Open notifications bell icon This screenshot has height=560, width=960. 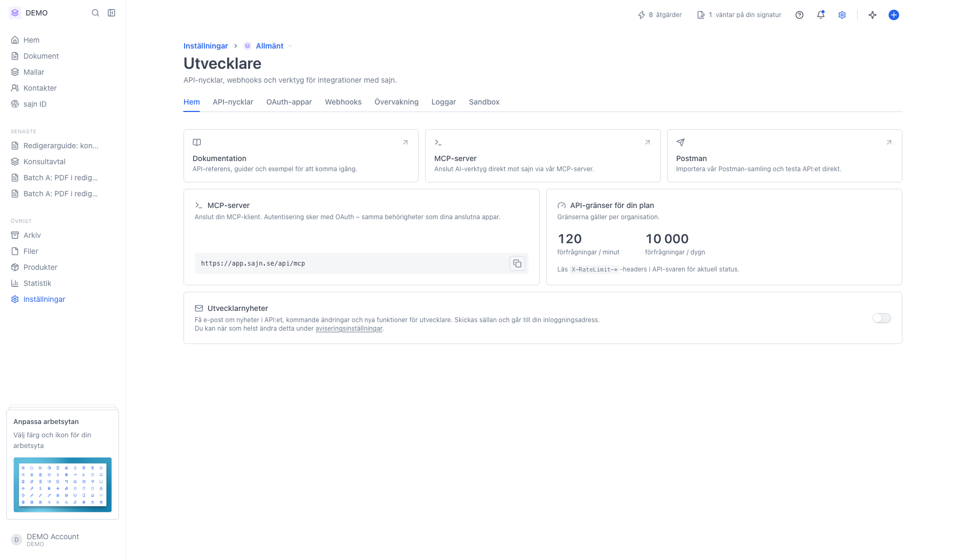(821, 15)
